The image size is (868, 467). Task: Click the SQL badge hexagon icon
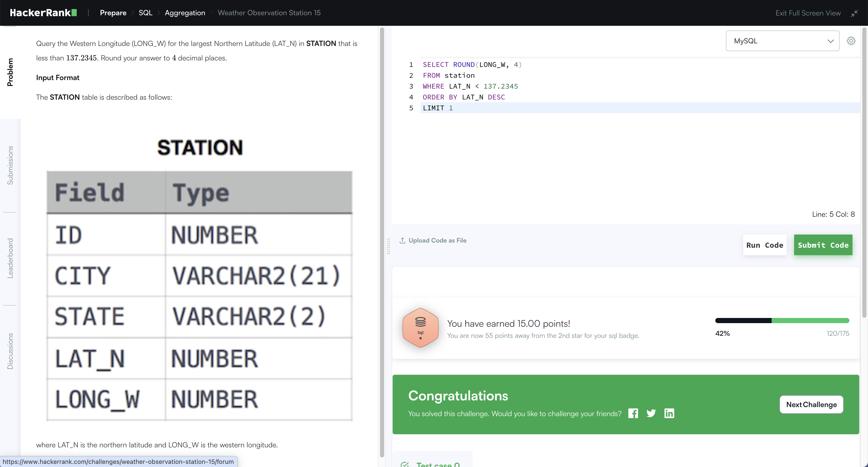click(420, 328)
